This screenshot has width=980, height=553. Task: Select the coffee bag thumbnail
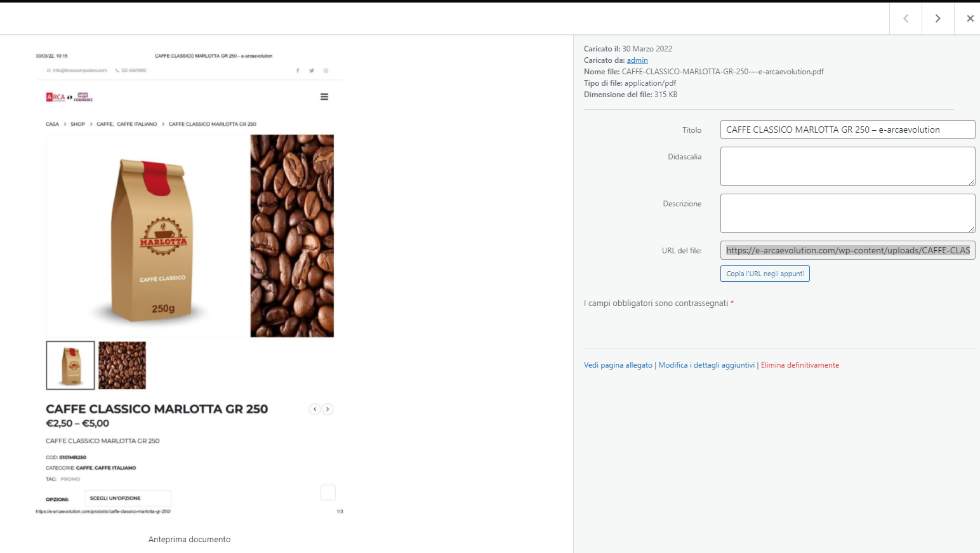click(70, 365)
